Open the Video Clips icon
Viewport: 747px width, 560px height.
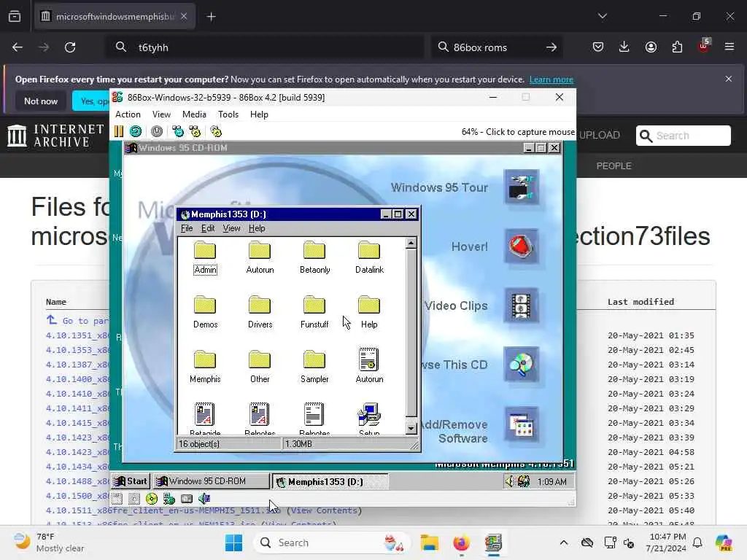point(522,306)
